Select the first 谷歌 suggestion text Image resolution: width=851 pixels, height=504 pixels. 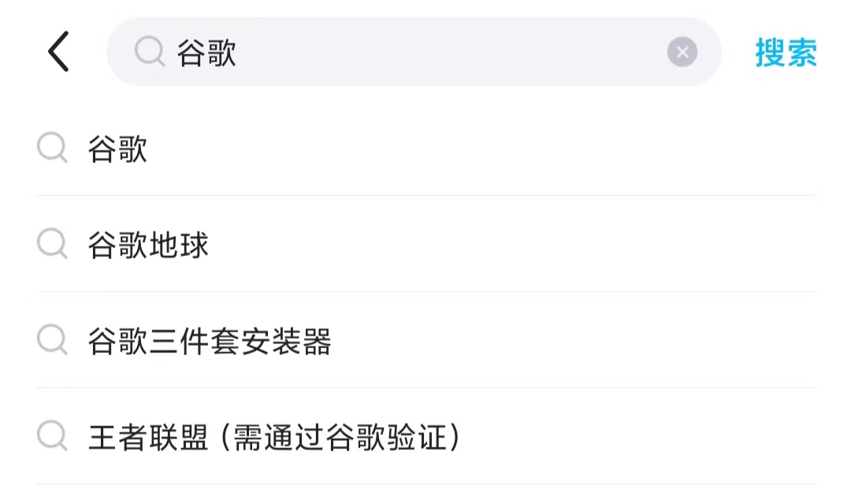click(118, 149)
